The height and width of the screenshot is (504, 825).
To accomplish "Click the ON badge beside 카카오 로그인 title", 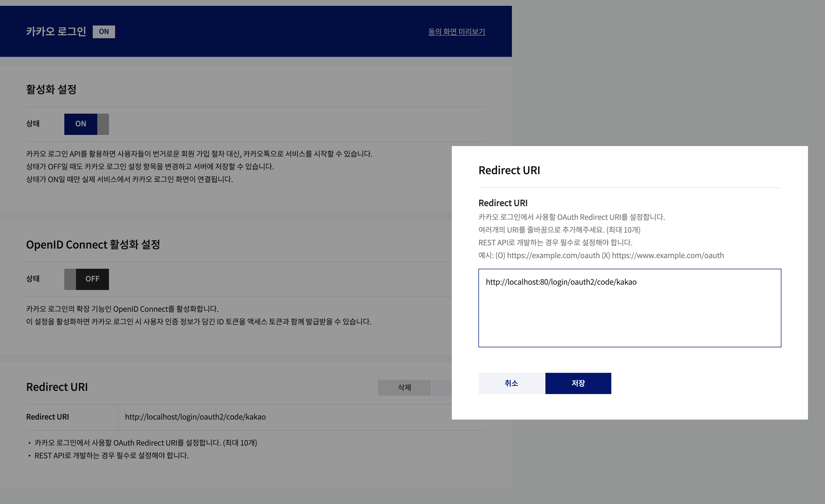I will point(104,32).
